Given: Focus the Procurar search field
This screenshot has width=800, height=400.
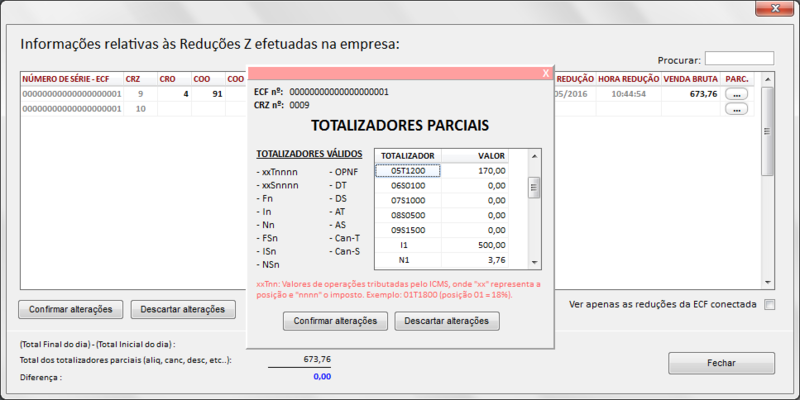Looking at the screenshot, I should (x=739, y=59).
